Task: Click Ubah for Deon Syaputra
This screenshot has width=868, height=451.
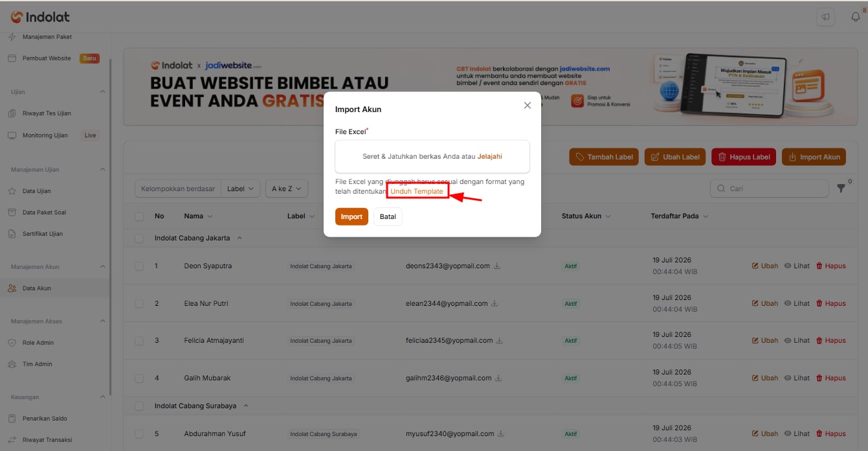Action: coord(765,266)
